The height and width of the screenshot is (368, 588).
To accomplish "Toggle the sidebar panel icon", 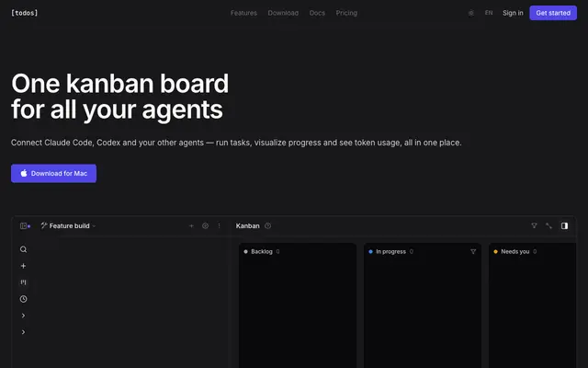I will pos(25,225).
